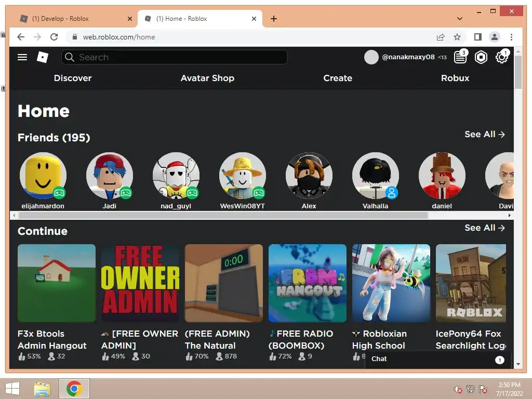Open the hamburger navigation menu
This screenshot has width=532, height=399.
click(x=22, y=57)
